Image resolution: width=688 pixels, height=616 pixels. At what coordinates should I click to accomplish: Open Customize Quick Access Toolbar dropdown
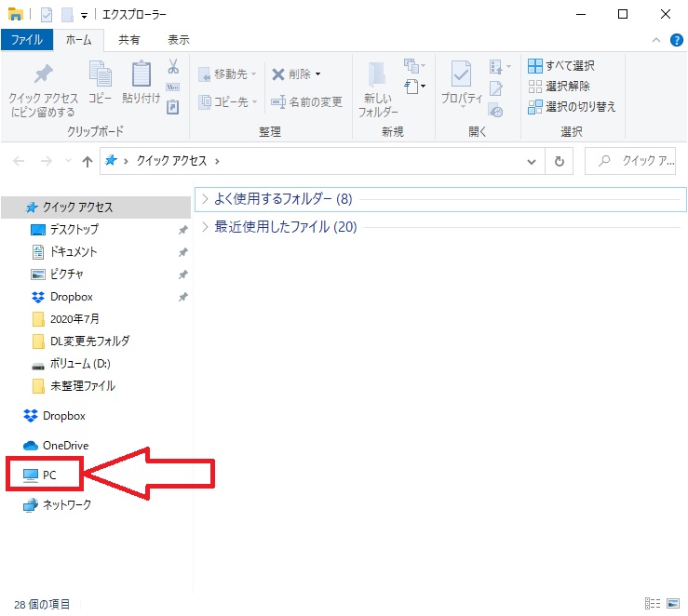(x=84, y=16)
